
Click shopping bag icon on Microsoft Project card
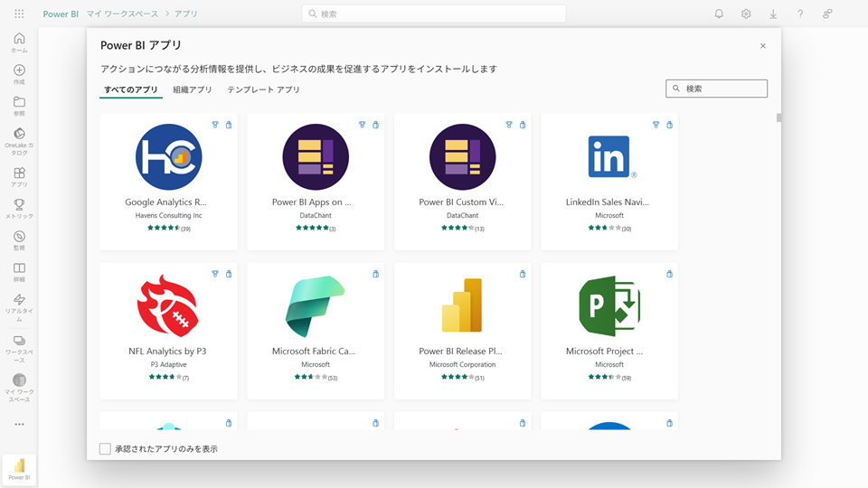(x=669, y=274)
